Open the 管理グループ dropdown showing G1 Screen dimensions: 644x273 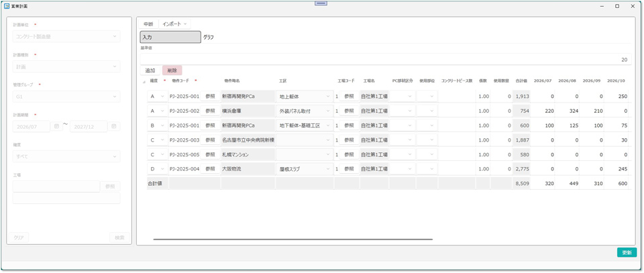tap(66, 97)
